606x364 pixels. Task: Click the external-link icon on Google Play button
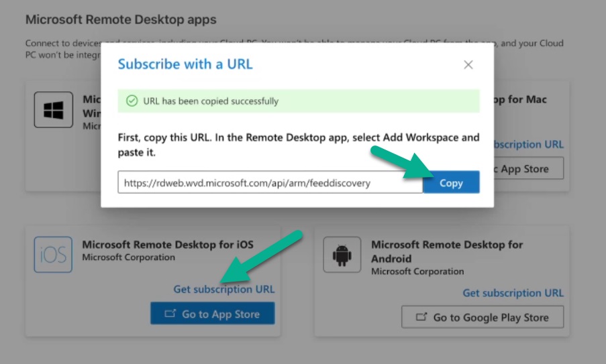(x=421, y=317)
